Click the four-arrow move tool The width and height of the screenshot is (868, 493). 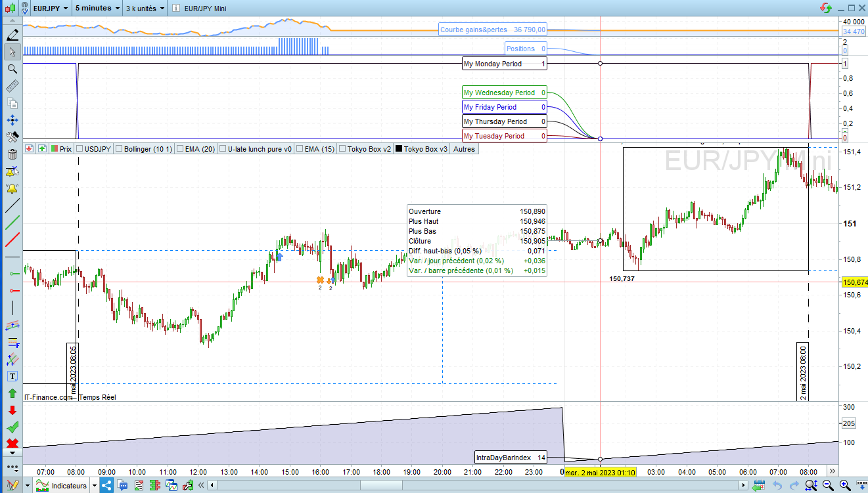(x=12, y=120)
